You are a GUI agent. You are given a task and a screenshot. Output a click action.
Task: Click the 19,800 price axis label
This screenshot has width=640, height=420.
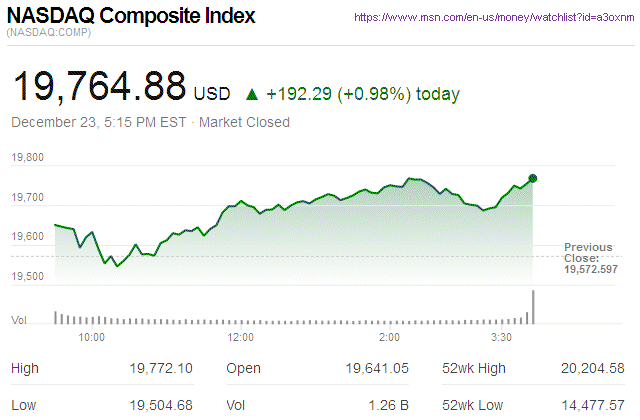click(28, 158)
